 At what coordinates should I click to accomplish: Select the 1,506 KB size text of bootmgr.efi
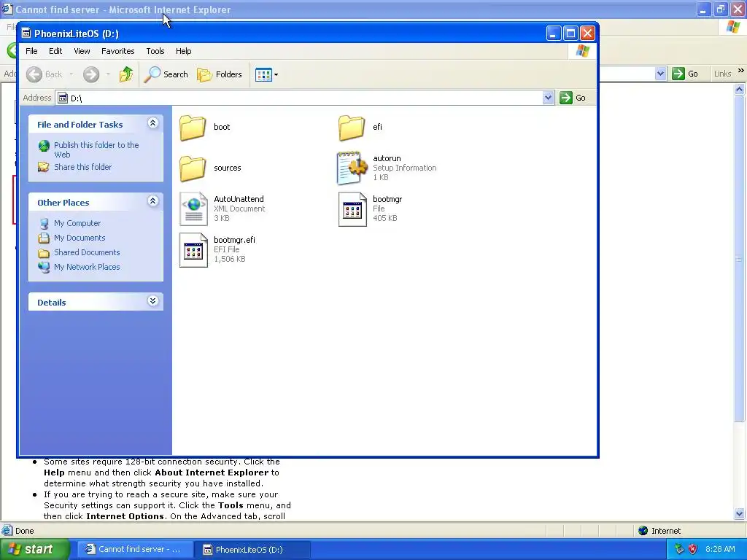pos(230,259)
